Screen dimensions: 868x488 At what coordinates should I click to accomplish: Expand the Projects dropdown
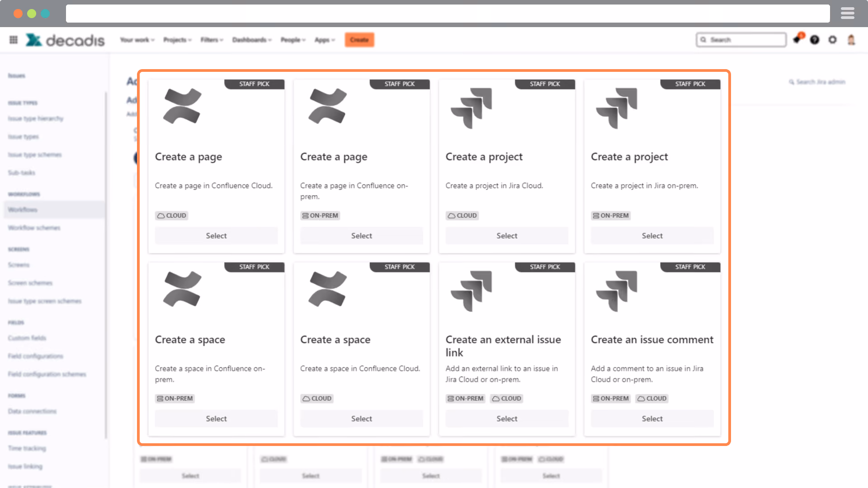point(177,40)
